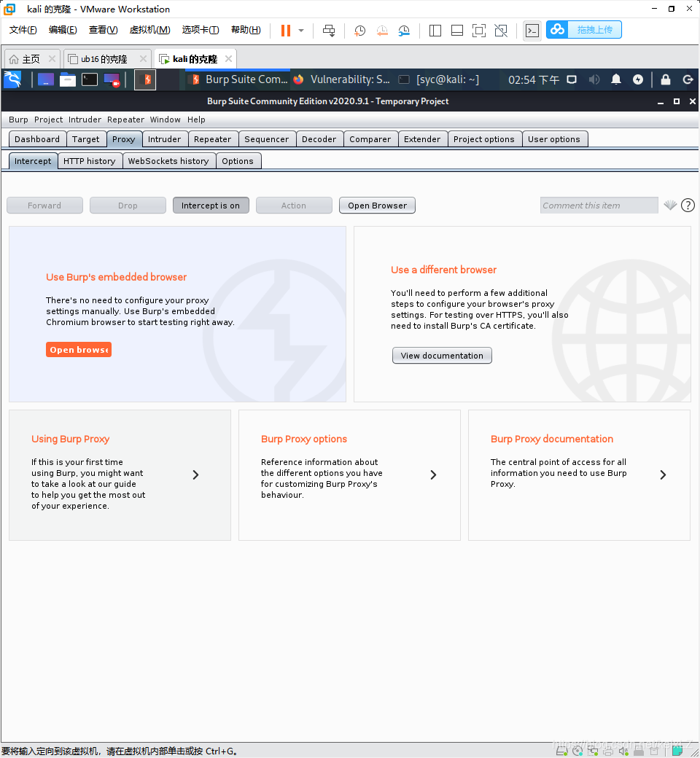The width and height of the screenshot is (700, 758).
Task: Take a VM snapshot using the clock-plus icon
Action: pos(359,31)
